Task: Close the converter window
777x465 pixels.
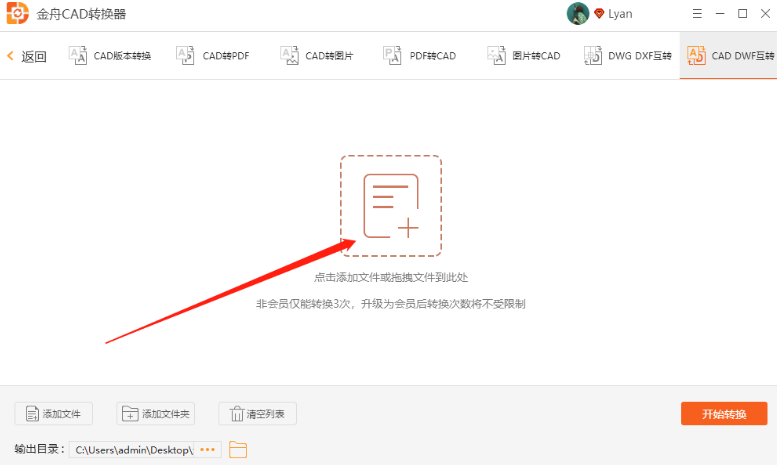Action: coord(766,14)
